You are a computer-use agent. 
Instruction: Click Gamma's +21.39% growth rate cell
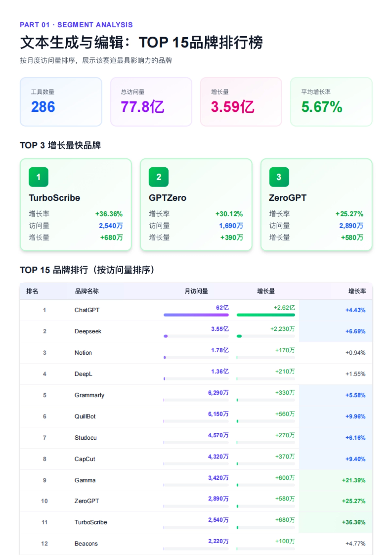(x=353, y=480)
